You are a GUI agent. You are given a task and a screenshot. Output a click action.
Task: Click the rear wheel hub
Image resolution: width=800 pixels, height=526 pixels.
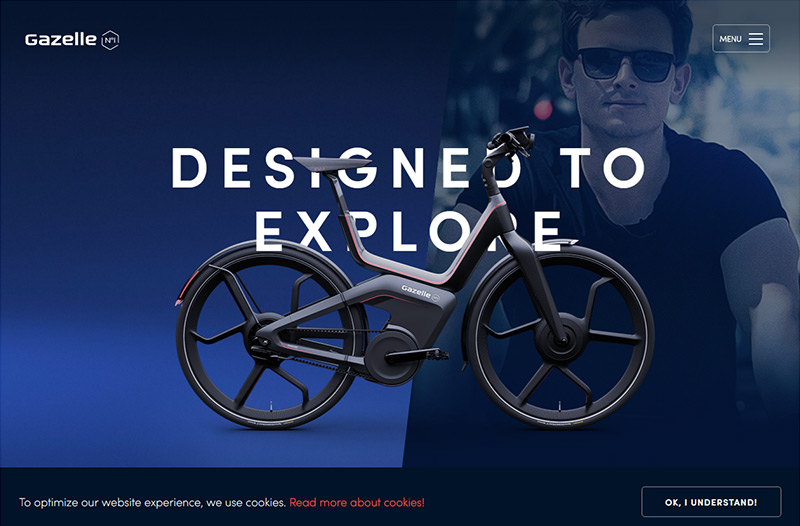point(265,339)
